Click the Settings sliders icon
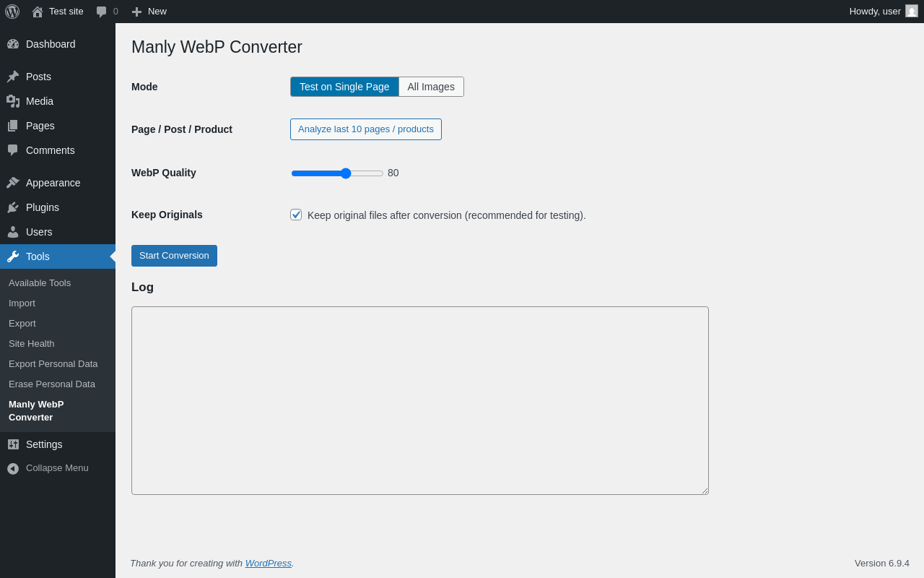Viewport: 924px width, 578px height. (x=13, y=444)
